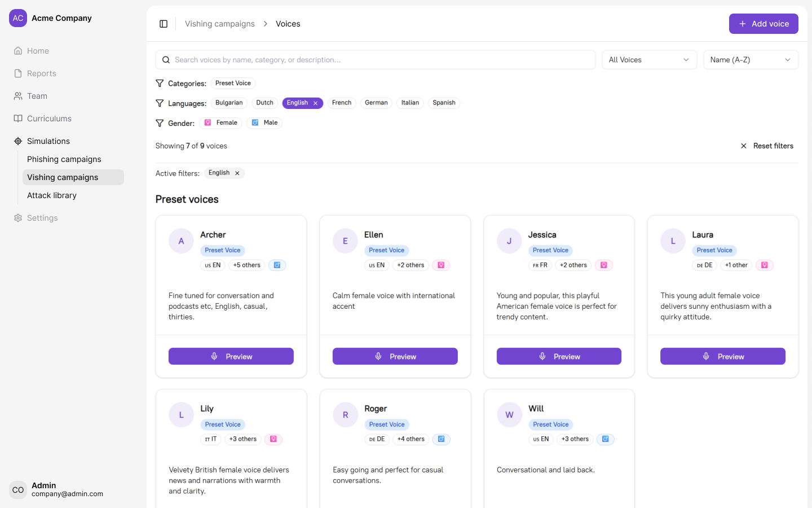Click the search magnifier icon
The height and width of the screenshot is (508, 812).
[x=166, y=60]
